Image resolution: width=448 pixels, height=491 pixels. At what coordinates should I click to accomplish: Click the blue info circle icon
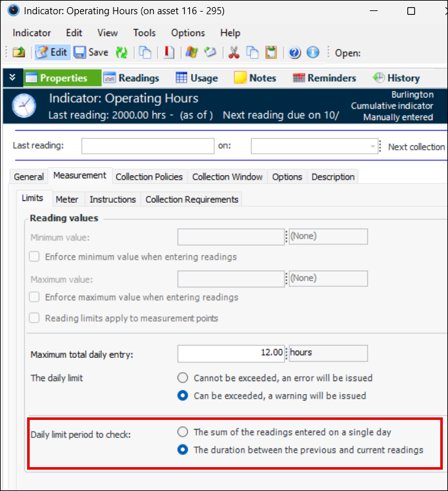point(313,52)
